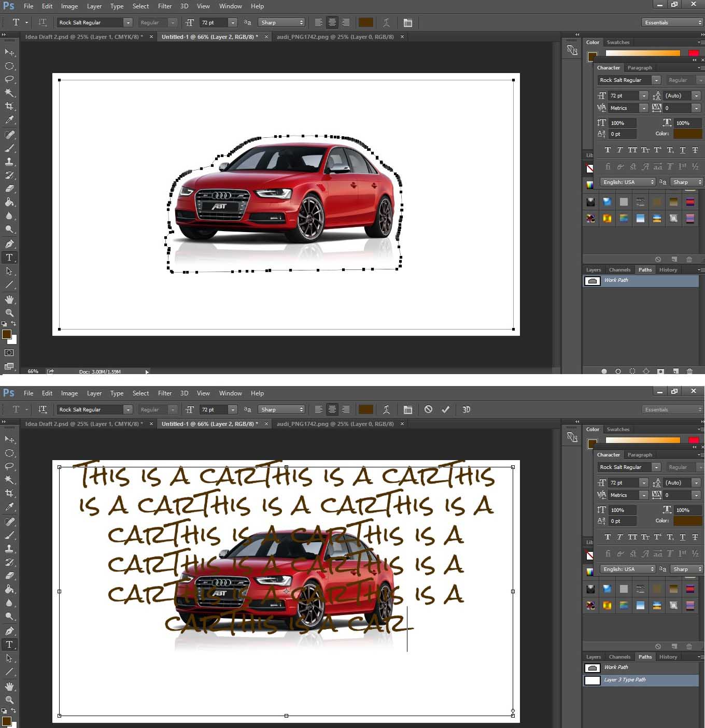This screenshot has height=728, width=705.
Task: Enable left align text in upper options bar
Action: pos(318,22)
